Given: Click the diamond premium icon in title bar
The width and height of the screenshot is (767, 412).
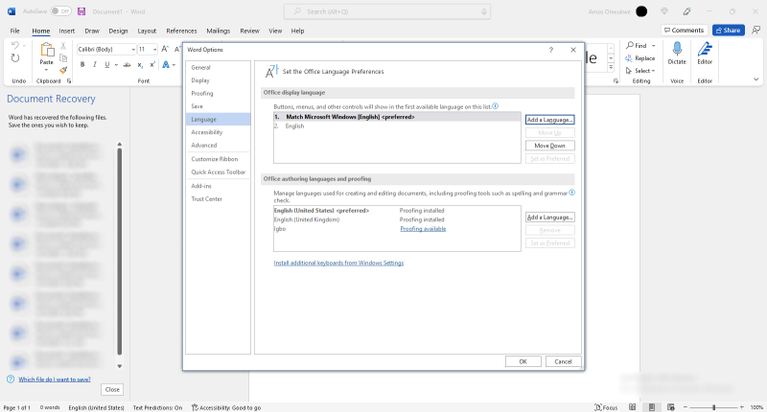Looking at the screenshot, I should click(664, 11).
